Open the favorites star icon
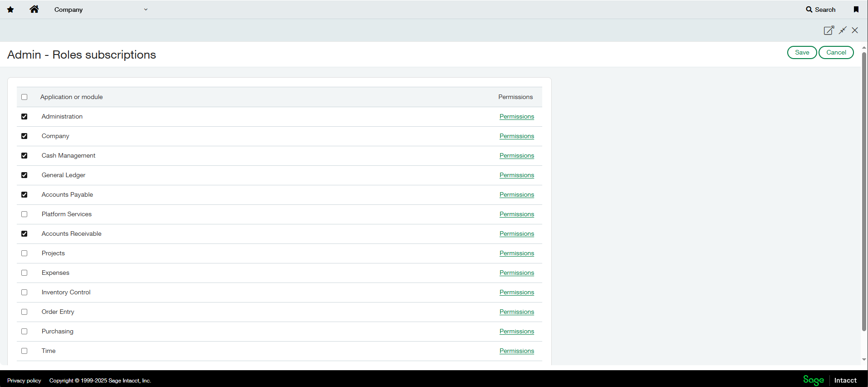Image resolution: width=868 pixels, height=387 pixels. pyautogui.click(x=10, y=10)
